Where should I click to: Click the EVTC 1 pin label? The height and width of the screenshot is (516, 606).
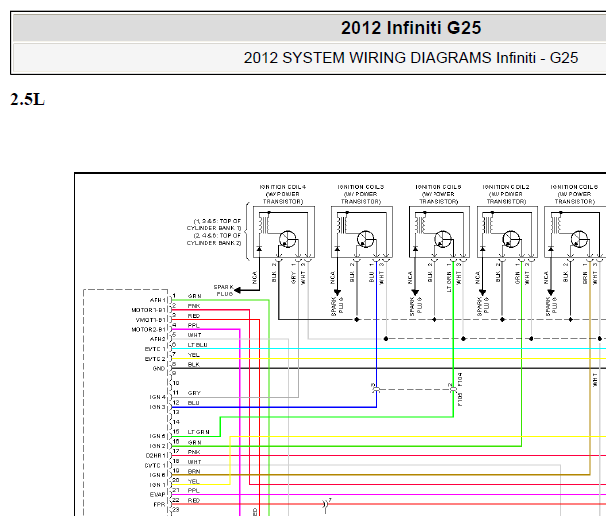(155, 349)
